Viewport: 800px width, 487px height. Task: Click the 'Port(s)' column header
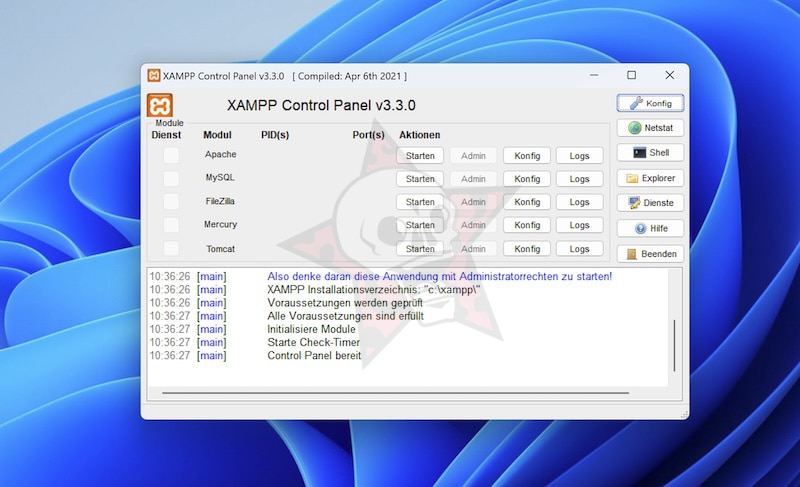(x=368, y=135)
